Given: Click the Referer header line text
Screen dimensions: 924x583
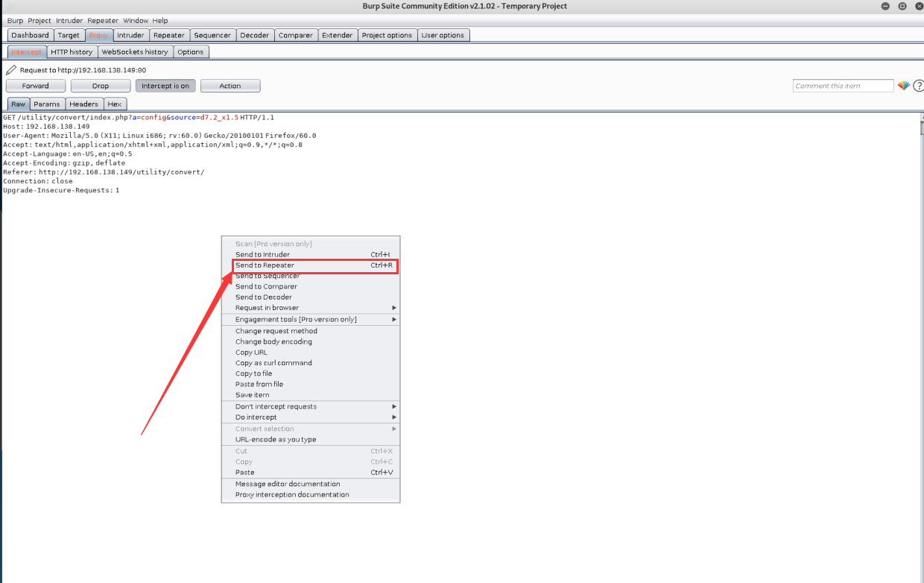Looking at the screenshot, I should click(104, 172).
